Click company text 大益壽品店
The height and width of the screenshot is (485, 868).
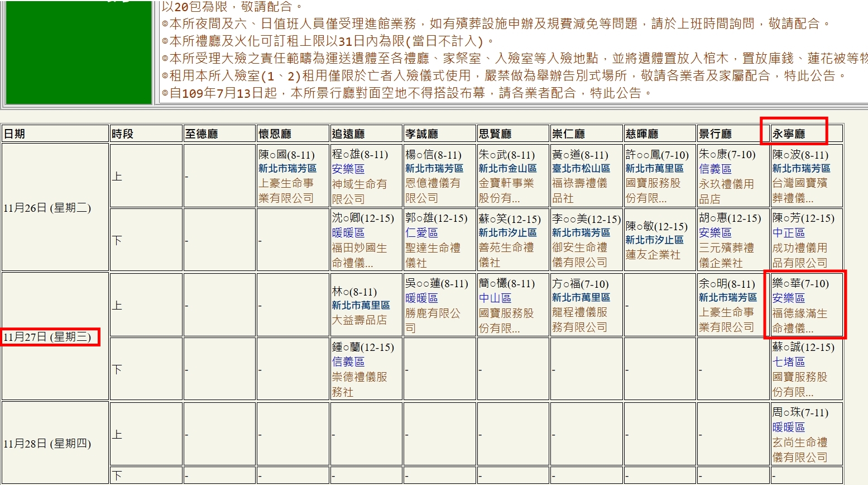359,320
